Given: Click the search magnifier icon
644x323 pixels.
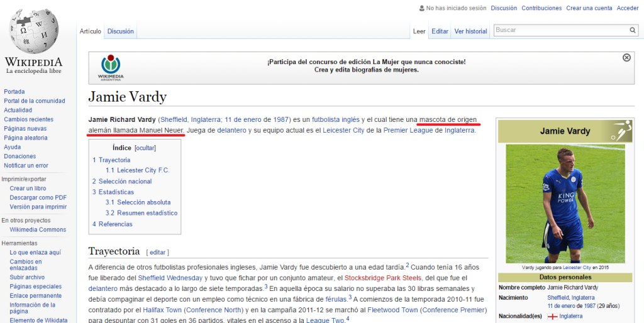Looking at the screenshot, I should (x=633, y=30).
